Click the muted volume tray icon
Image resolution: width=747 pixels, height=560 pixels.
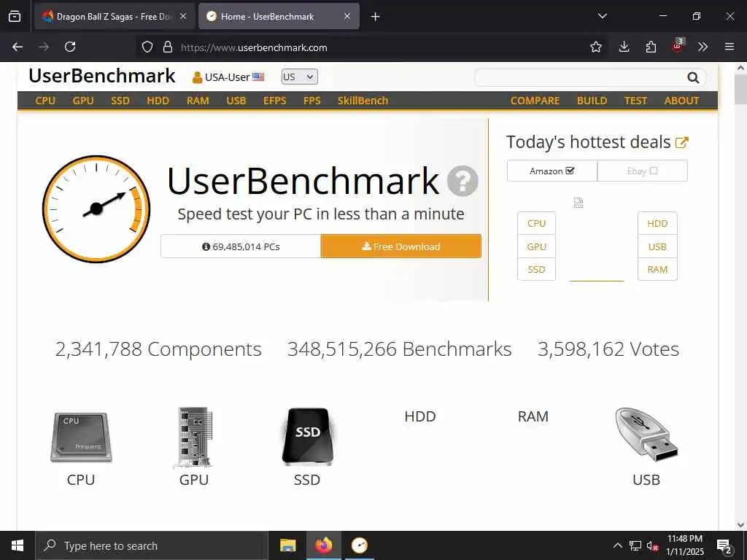click(652, 545)
